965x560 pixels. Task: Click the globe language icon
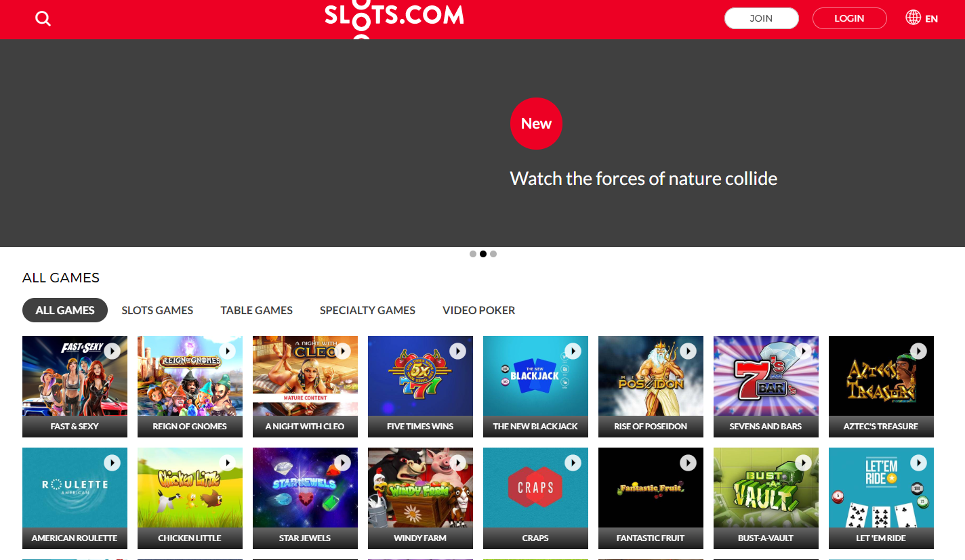(x=913, y=18)
